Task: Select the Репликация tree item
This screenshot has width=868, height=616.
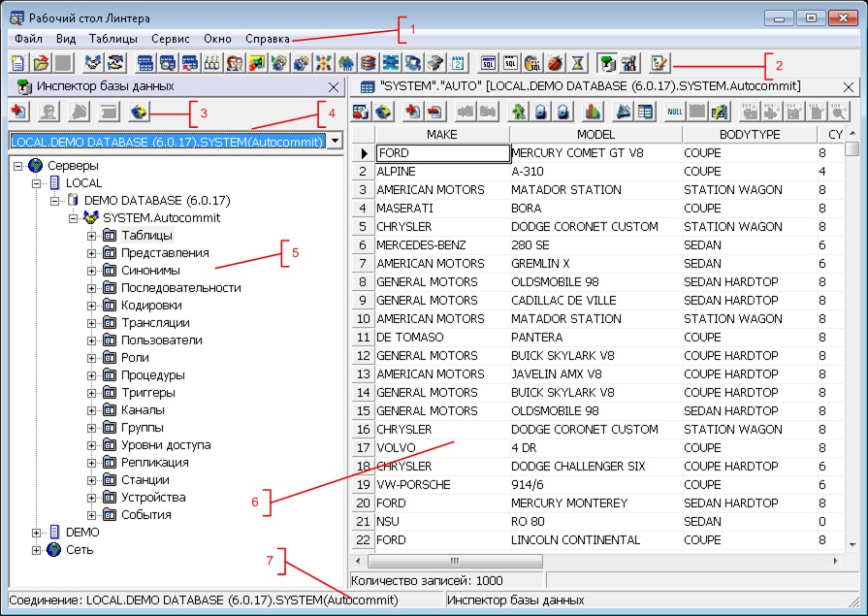Action: click(x=155, y=463)
